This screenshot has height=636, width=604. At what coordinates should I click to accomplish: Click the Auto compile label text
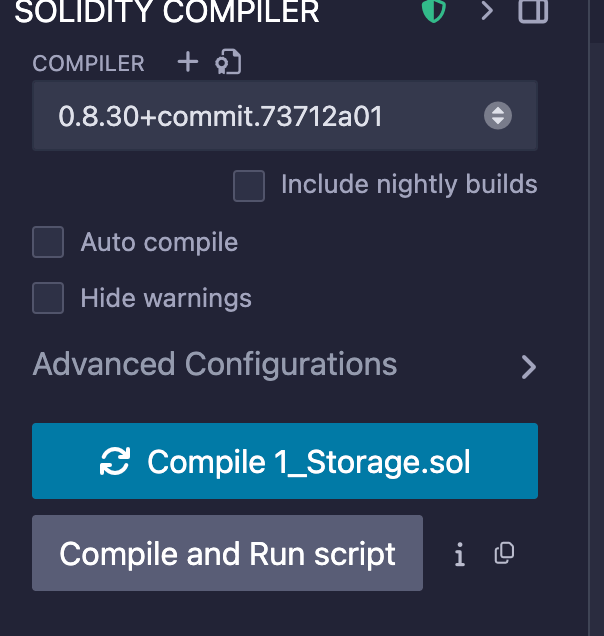click(159, 242)
